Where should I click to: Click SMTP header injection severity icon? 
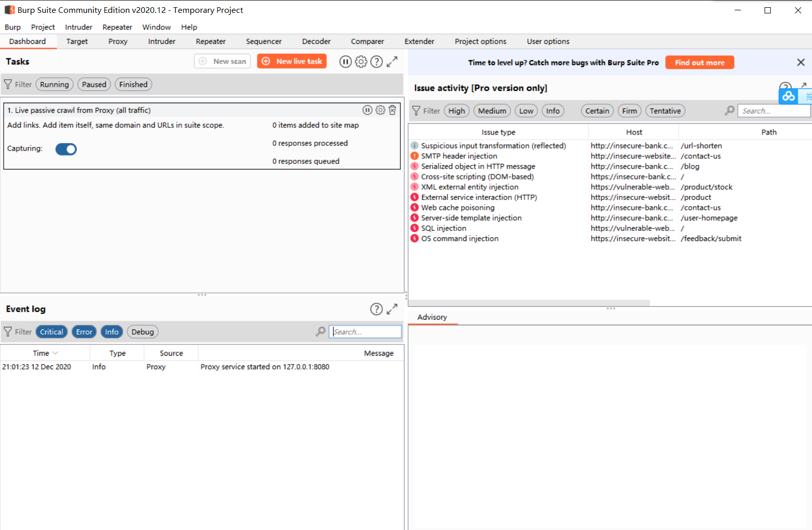(x=414, y=156)
